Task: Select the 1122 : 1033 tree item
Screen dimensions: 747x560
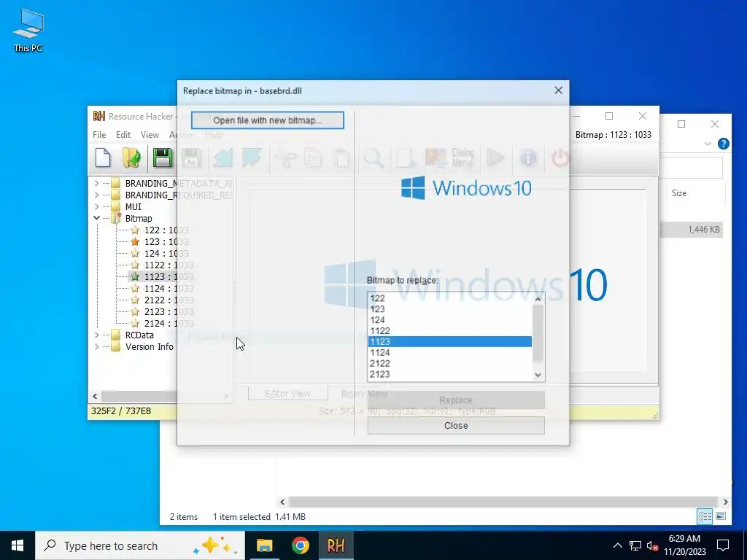Action: (169, 265)
